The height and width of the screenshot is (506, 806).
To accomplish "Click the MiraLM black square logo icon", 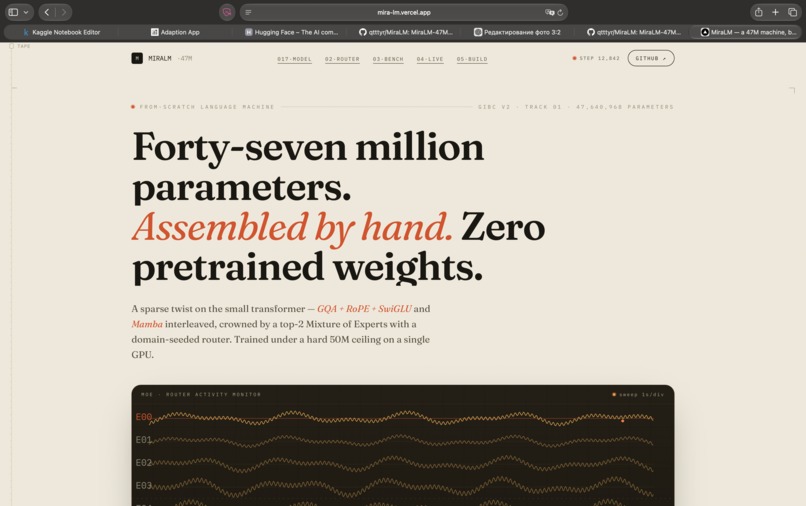I will pyautogui.click(x=137, y=58).
